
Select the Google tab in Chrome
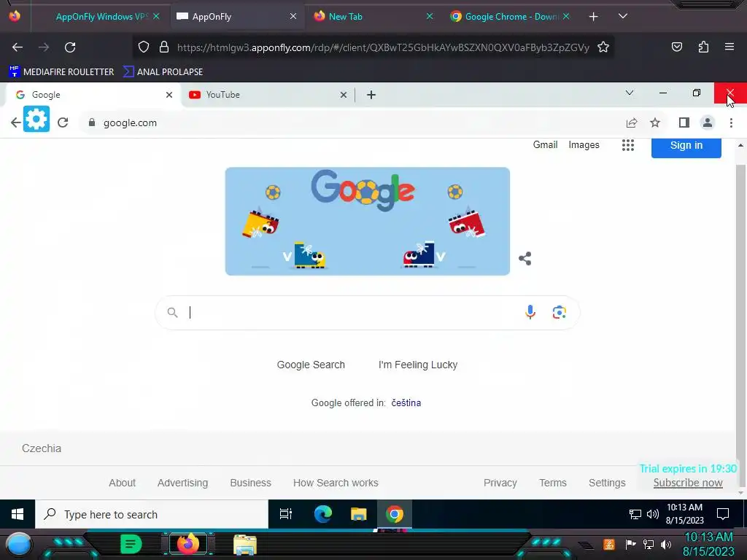pos(90,95)
